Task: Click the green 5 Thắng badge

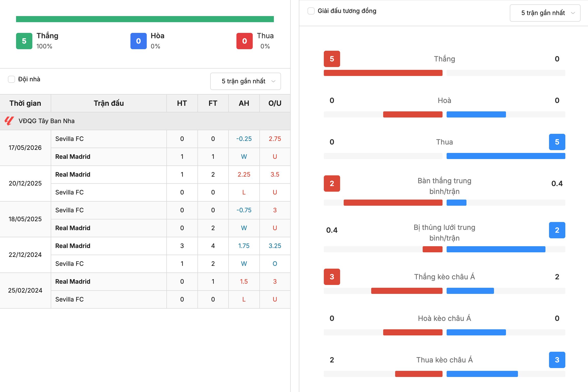Action: point(24,41)
